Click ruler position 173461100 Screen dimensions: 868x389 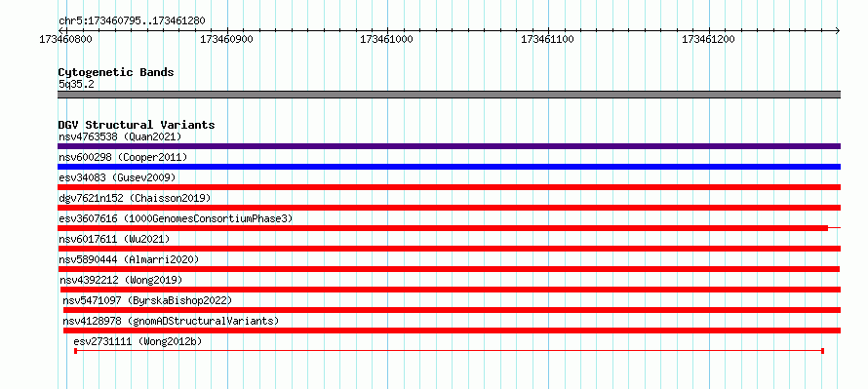548,39
